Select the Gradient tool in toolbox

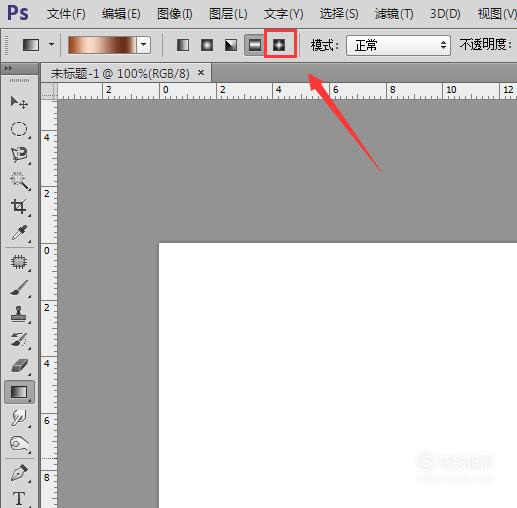[19, 392]
